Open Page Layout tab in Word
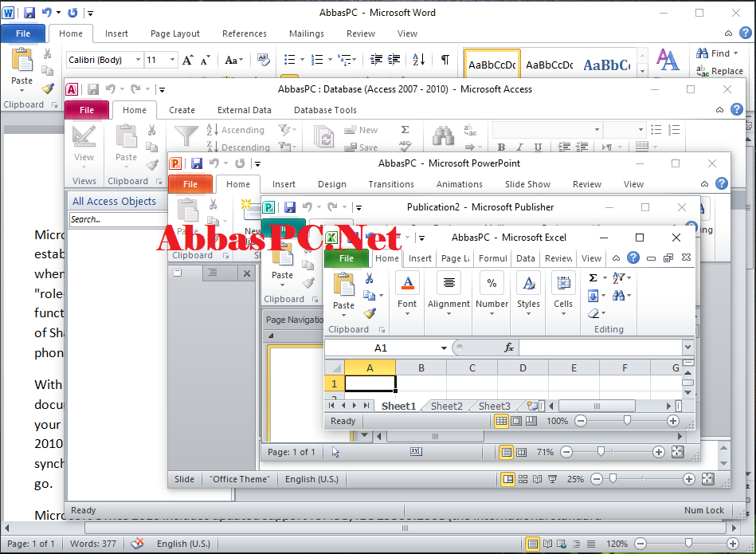The width and height of the screenshot is (756, 554). click(175, 33)
